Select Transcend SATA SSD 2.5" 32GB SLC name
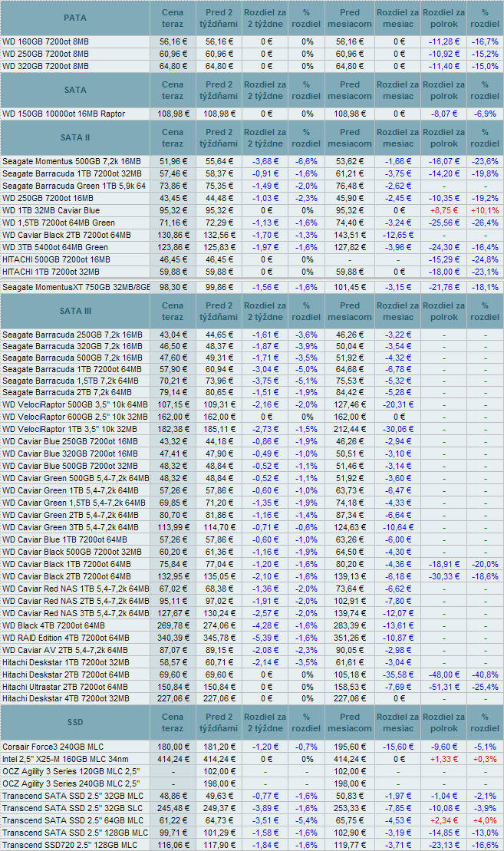 point(73,809)
